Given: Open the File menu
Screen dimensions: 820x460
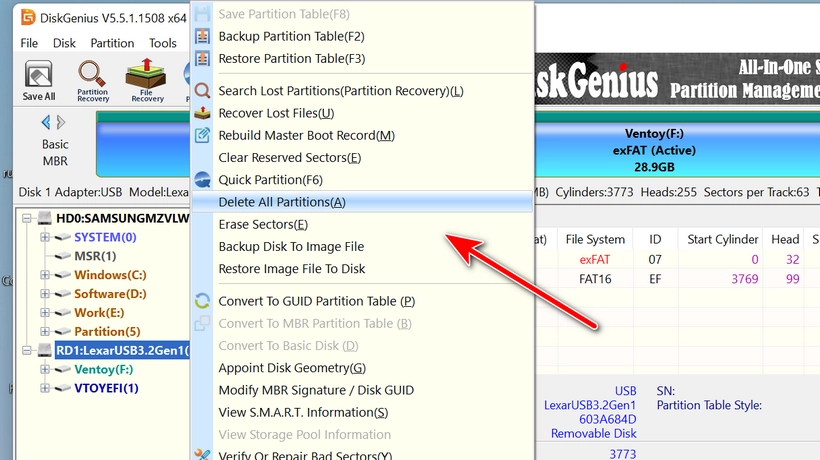Looking at the screenshot, I should click(29, 43).
